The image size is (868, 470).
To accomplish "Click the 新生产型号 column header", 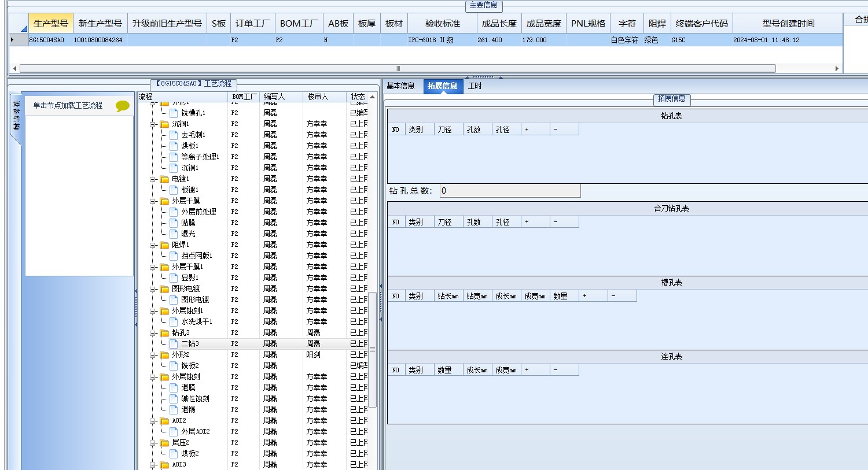I will coord(100,24).
